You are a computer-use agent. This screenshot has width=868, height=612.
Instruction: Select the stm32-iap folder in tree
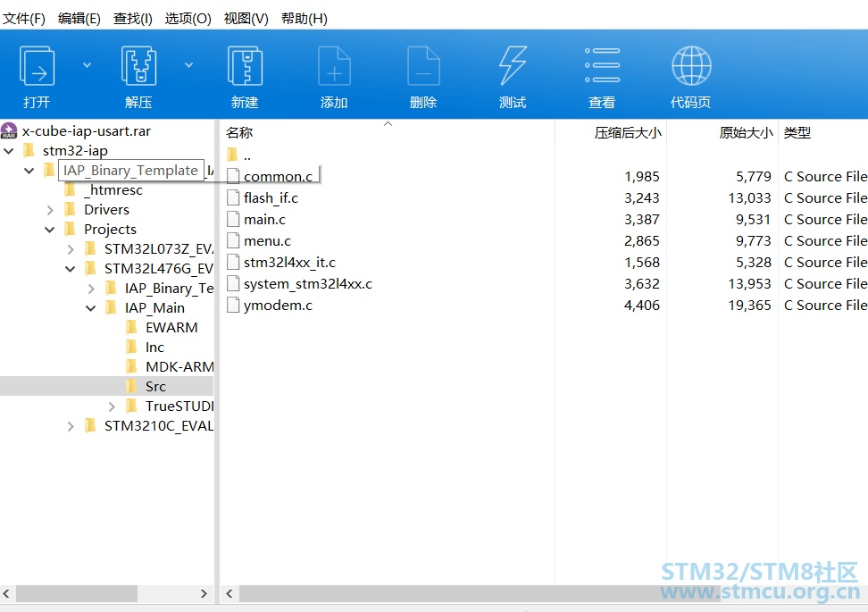tap(75, 151)
